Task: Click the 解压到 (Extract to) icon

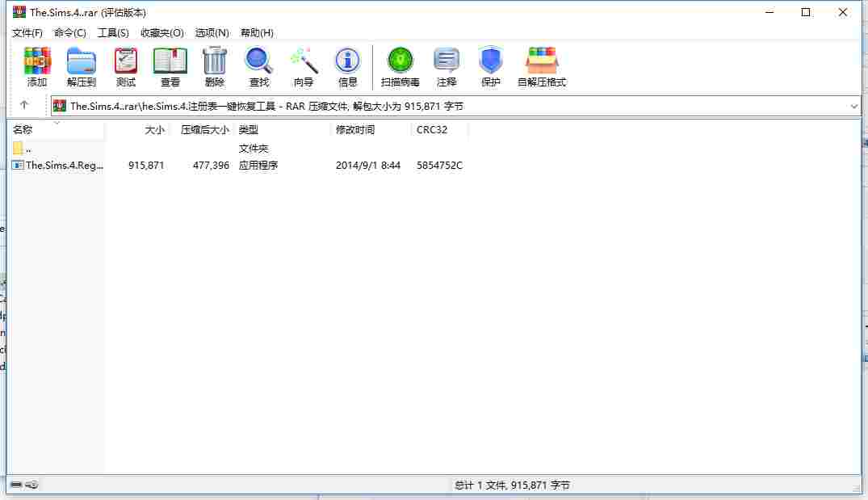Action: coord(82,66)
